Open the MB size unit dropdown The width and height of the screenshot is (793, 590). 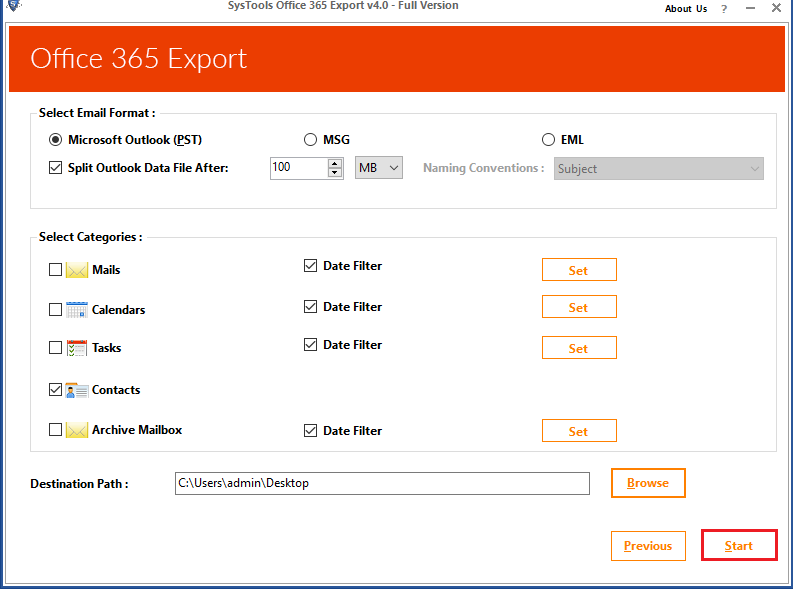coord(379,168)
